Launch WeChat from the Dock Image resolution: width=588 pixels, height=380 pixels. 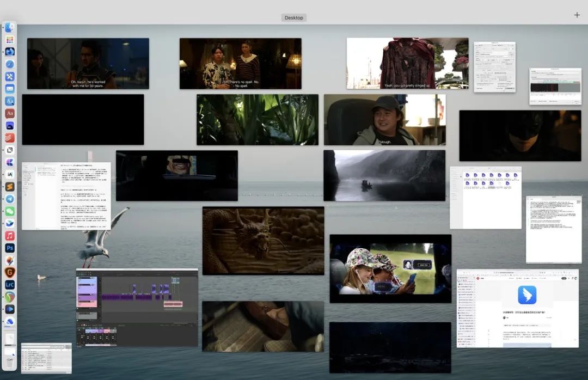tap(10, 211)
